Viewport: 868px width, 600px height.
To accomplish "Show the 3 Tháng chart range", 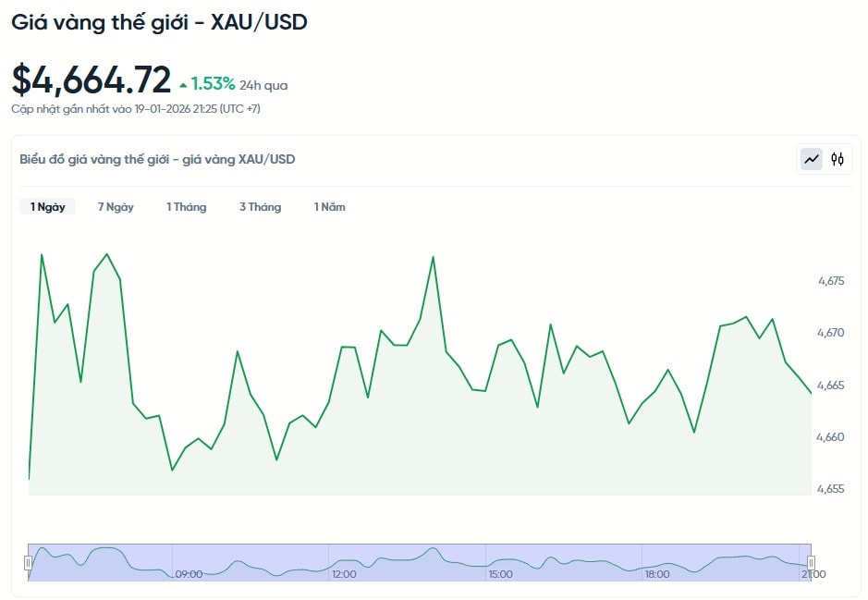I will [260, 207].
